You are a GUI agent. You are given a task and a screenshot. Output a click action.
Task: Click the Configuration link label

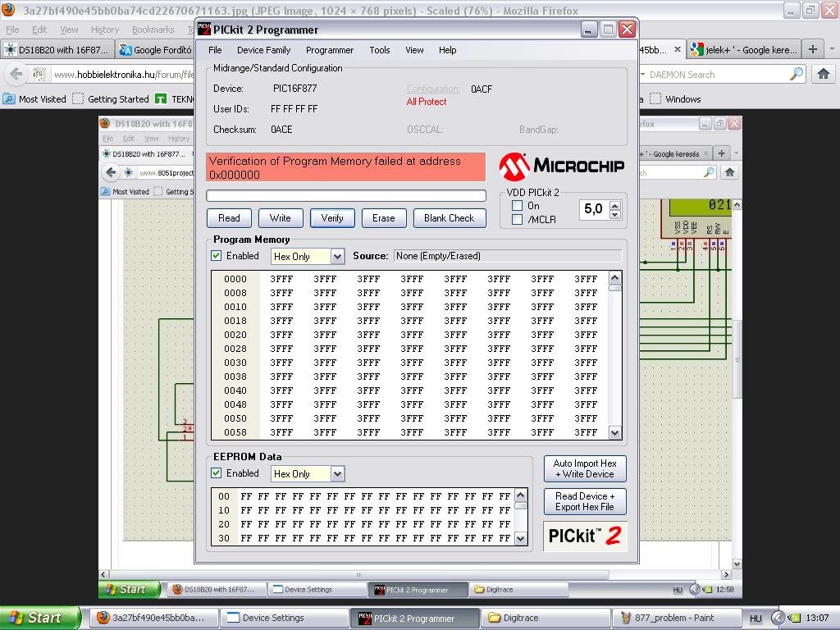click(x=433, y=89)
